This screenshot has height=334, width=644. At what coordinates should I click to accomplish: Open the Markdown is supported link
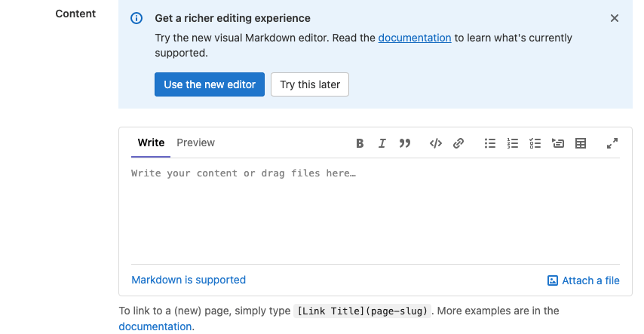click(x=189, y=280)
